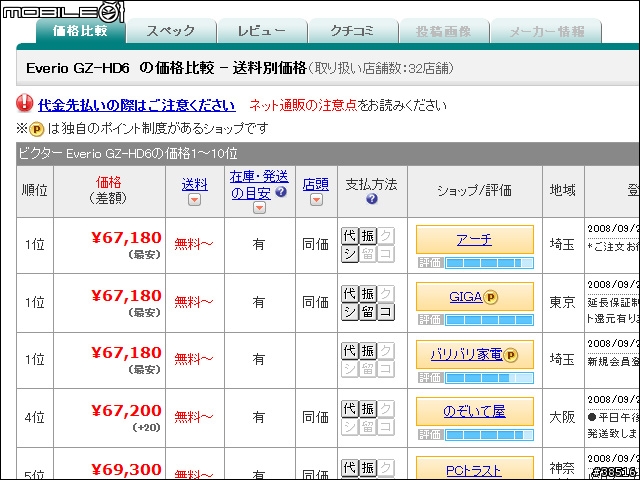The width and height of the screenshot is (640, 480).
Task: Click the yellow P point icon in the note
Action: tap(36, 129)
